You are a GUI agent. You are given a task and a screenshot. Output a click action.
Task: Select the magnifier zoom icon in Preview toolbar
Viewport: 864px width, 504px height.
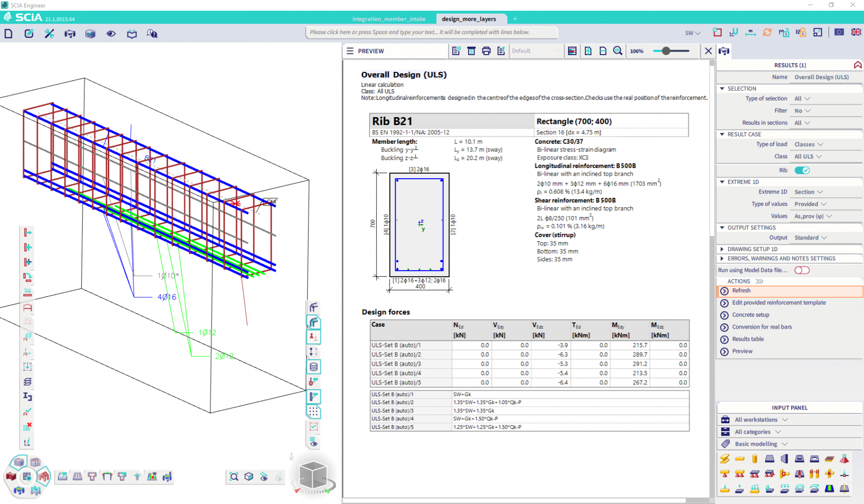point(618,51)
